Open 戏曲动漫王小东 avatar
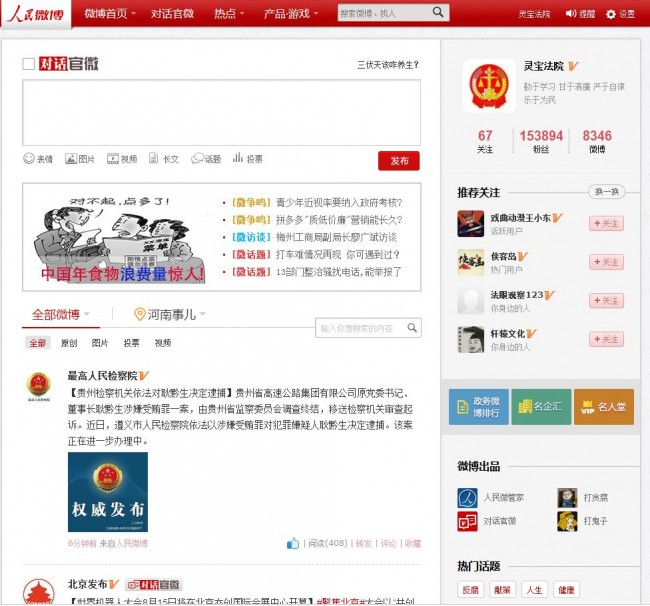The image size is (650, 606). click(471, 223)
